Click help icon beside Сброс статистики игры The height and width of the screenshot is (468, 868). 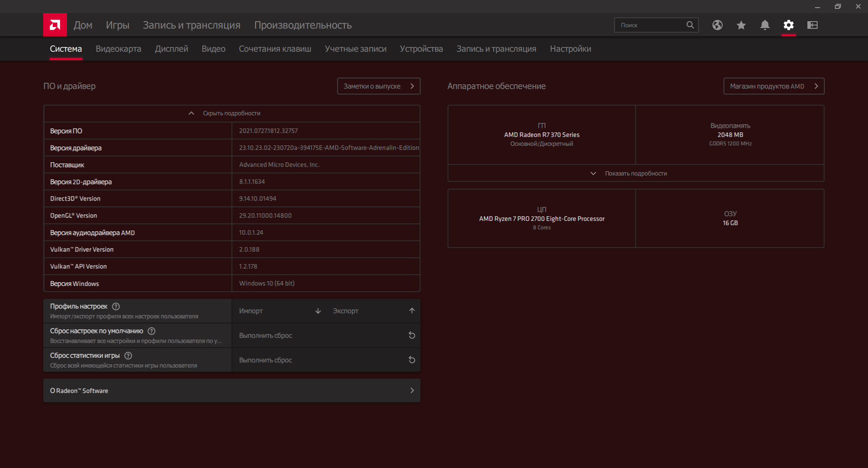coord(128,356)
